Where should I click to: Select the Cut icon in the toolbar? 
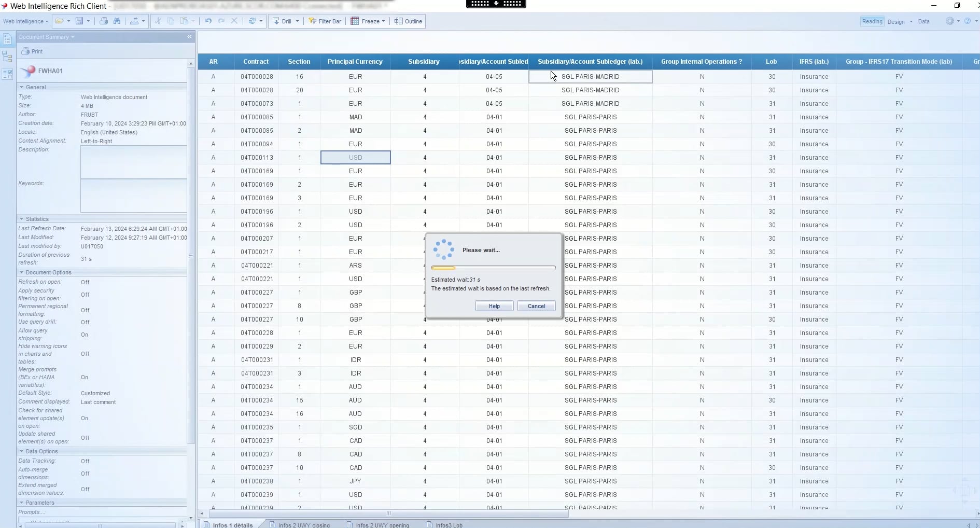[157, 21]
